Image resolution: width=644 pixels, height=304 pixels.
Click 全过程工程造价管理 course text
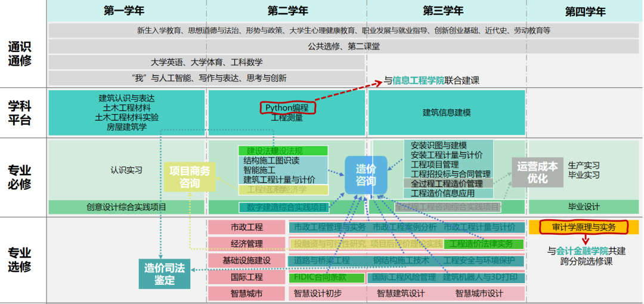click(x=447, y=183)
